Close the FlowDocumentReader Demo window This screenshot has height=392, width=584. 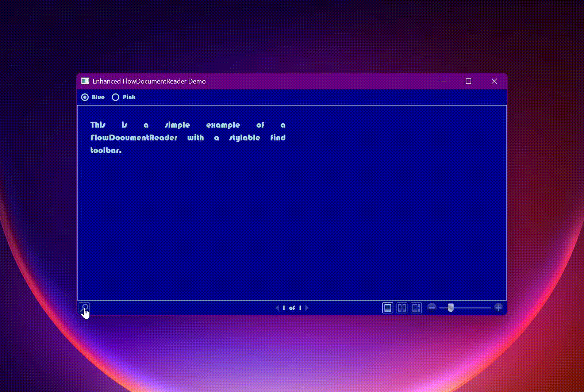click(494, 81)
